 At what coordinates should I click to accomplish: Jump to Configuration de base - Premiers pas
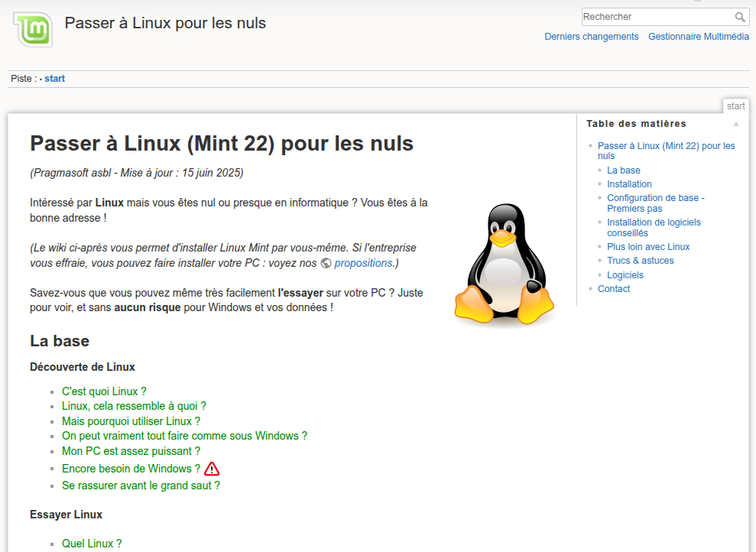pyautogui.click(x=655, y=203)
